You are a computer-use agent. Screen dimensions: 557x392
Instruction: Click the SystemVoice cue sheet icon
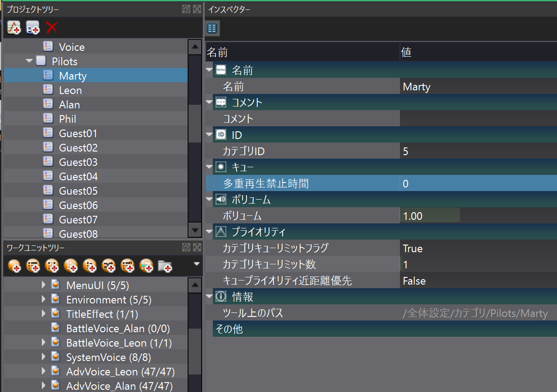click(x=55, y=357)
